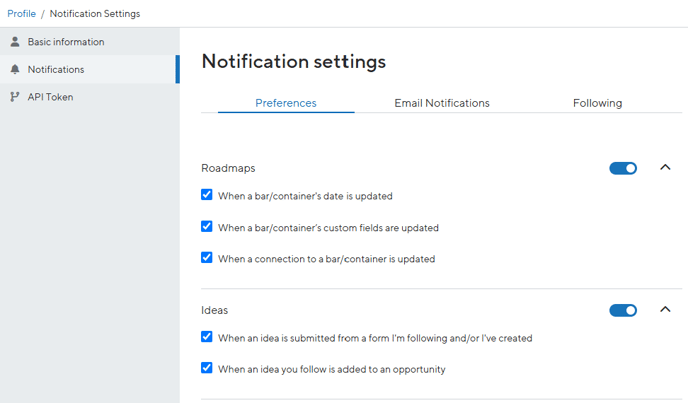This screenshot has width=688, height=403.
Task: Go to Profile via breadcrumb link
Action: [22, 14]
